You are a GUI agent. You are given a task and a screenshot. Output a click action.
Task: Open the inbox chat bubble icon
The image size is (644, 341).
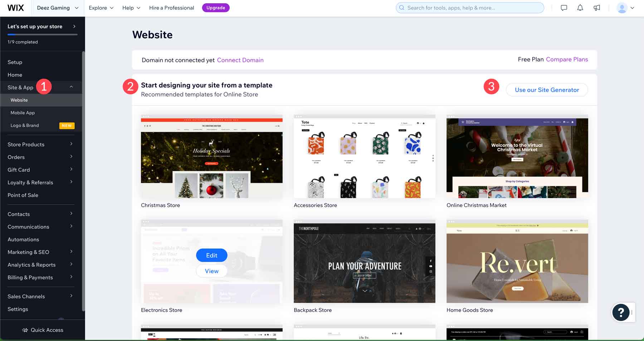(563, 8)
